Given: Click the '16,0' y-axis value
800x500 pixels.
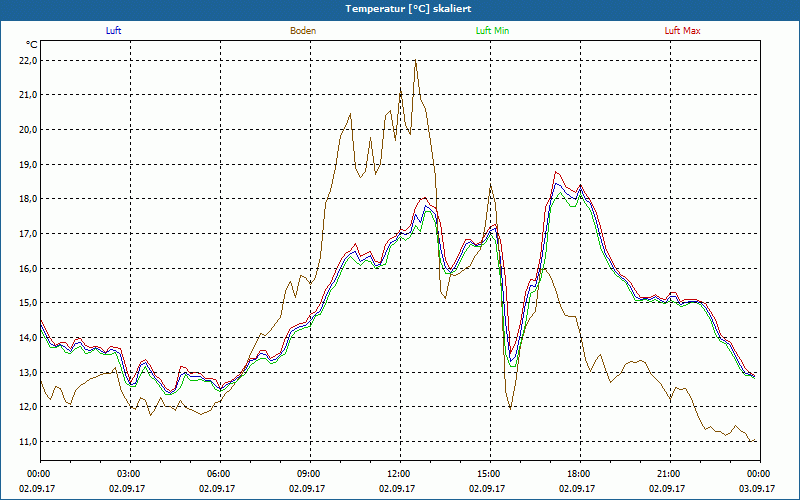Looking at the screenshot, I should 29,268.
